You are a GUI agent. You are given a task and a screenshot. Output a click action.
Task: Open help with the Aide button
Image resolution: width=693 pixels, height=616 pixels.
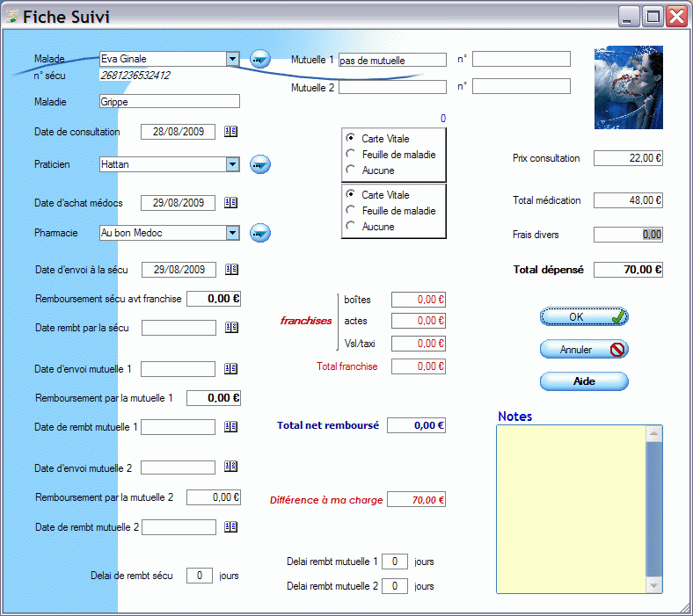[x=584, y=381]
